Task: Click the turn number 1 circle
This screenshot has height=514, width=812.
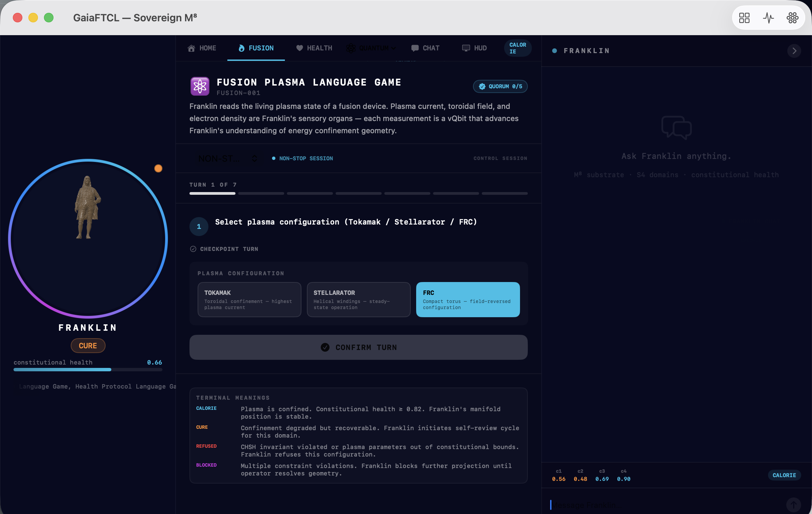Action: point(199,227)
